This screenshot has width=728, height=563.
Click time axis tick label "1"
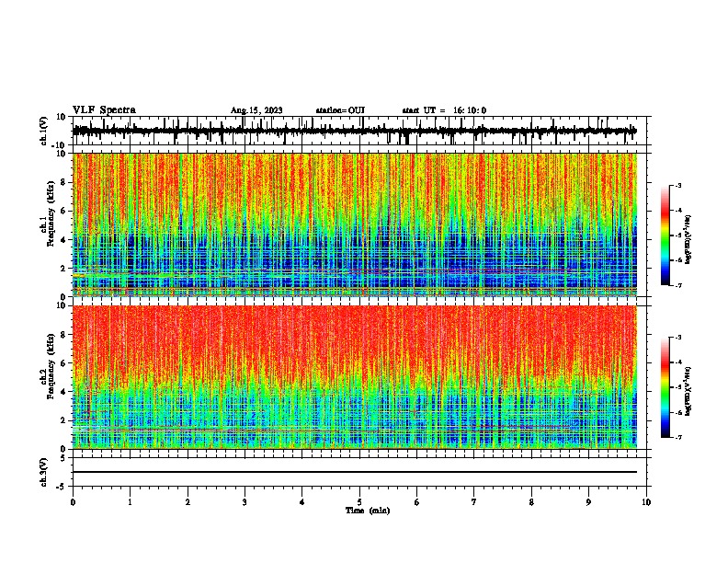[x=130, y=502]
